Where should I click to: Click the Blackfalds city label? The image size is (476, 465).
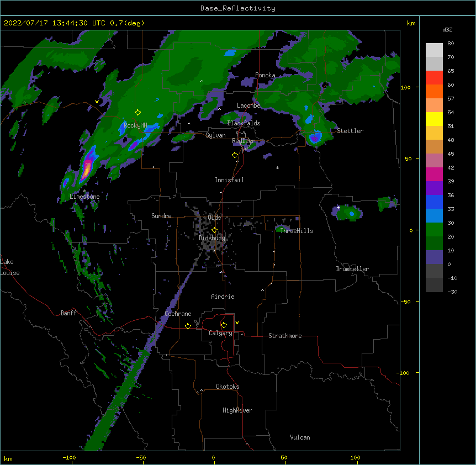pos(244,123)
